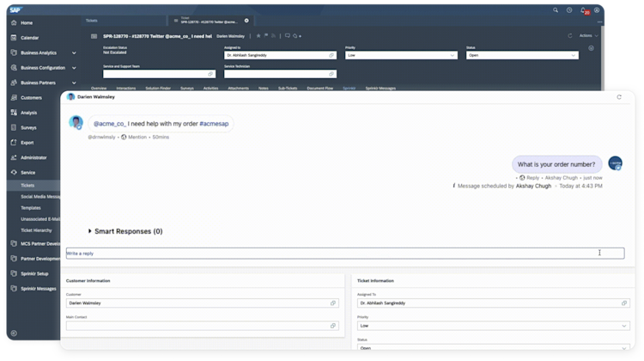Open the Solution Finder tab

(x=158, y=89)
